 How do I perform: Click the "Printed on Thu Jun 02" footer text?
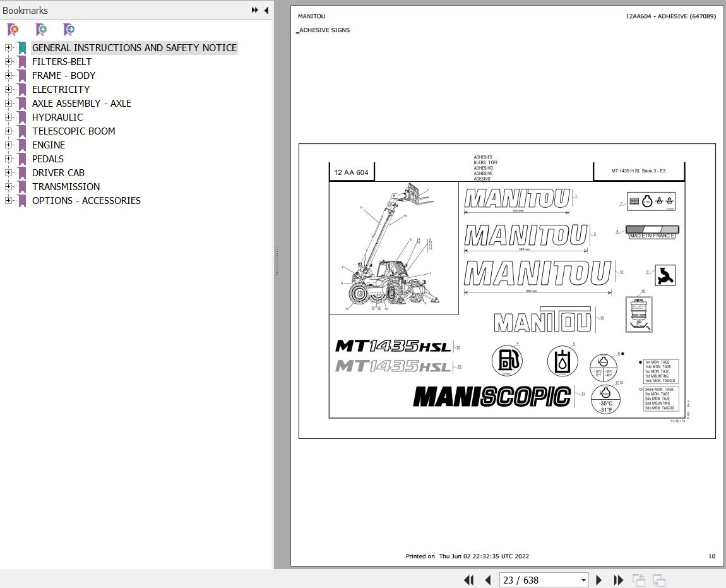tap(467, 556)
